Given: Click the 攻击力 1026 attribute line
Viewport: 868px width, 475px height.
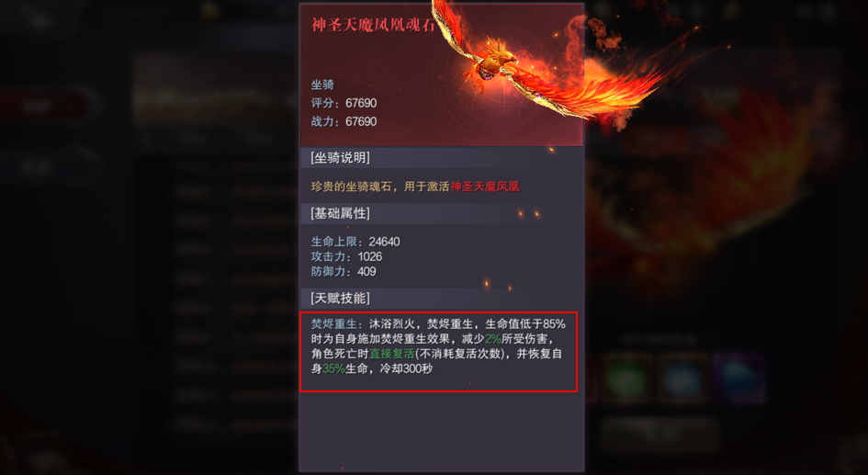Looking at the screenshot, I should pyautogui.click(x=346, y=257).
